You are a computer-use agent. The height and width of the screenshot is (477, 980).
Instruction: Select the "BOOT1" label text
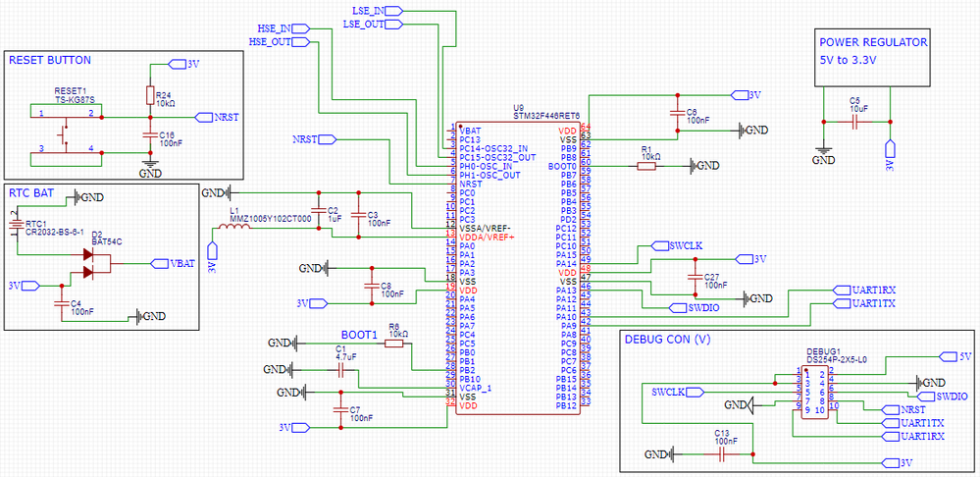click(359, 335)
